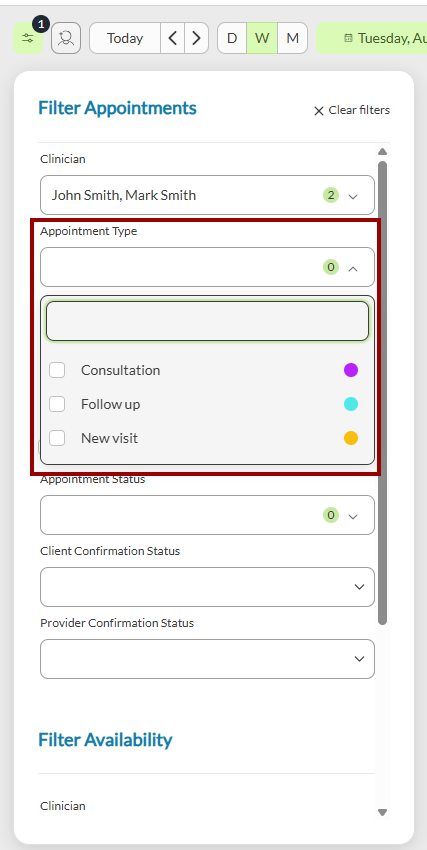
Task: Check the Consultation checkbox
Action: 57,370
